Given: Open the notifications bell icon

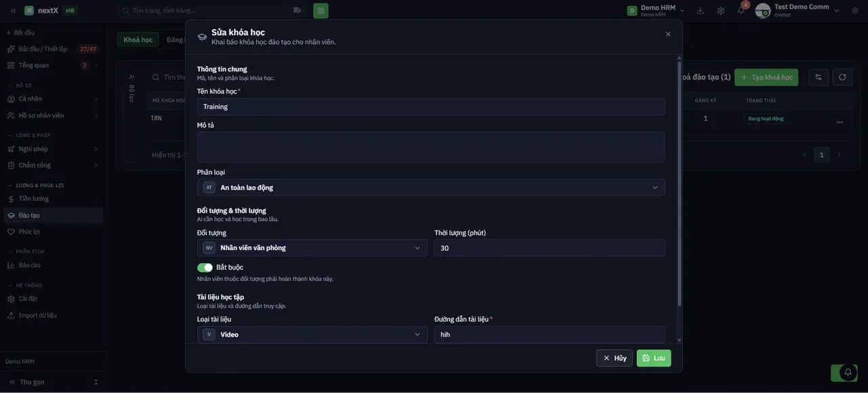Looking at the screenshot, I should [741, 10].
